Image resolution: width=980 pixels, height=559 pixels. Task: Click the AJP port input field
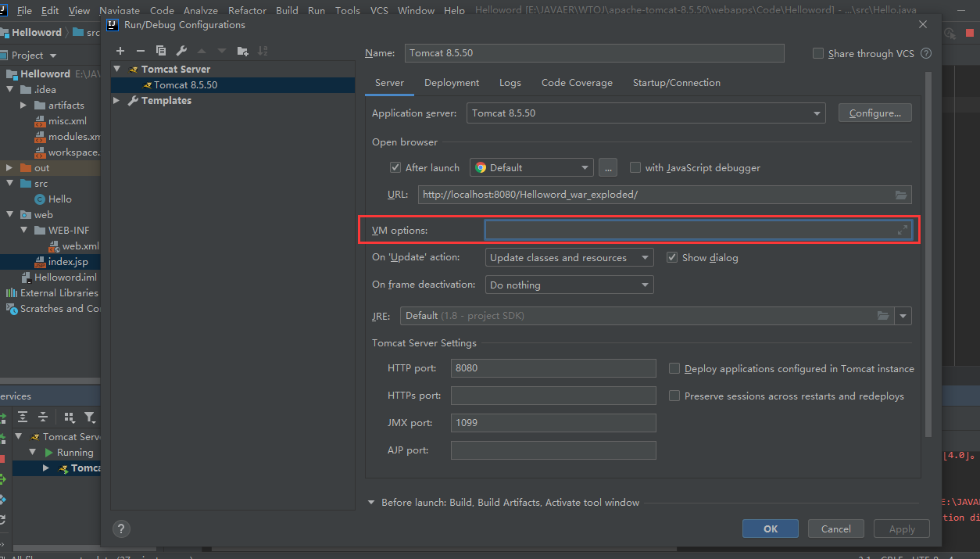click(553, 450)
